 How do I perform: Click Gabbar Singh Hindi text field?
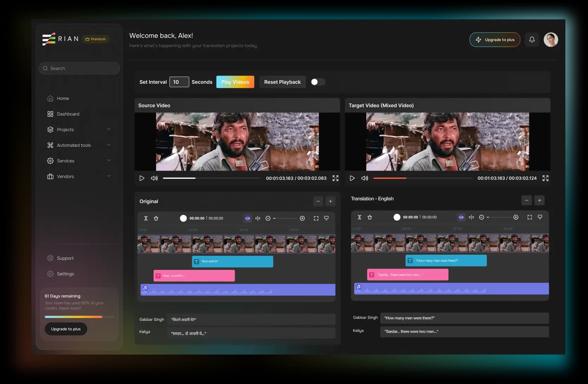[x=251, y=319]
